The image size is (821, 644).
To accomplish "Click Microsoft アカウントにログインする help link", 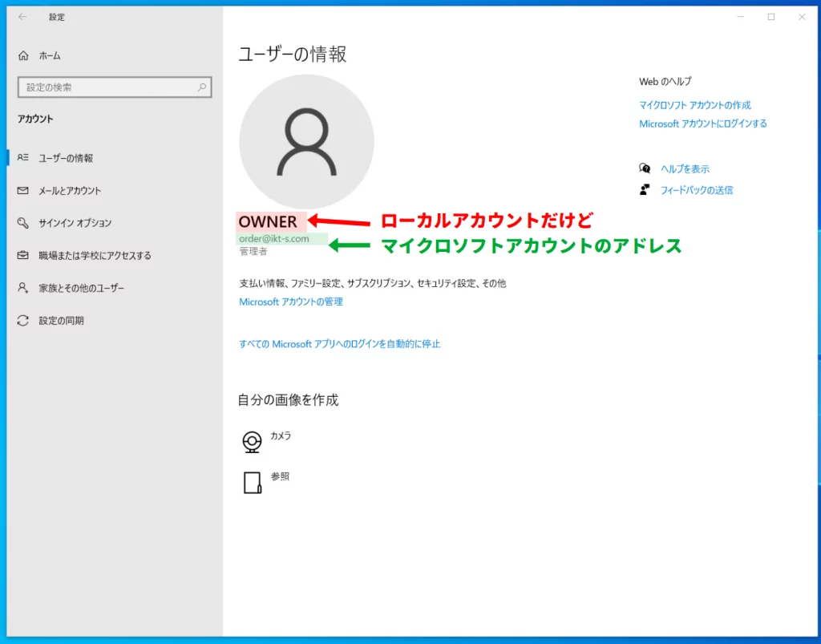I will 702,124.
